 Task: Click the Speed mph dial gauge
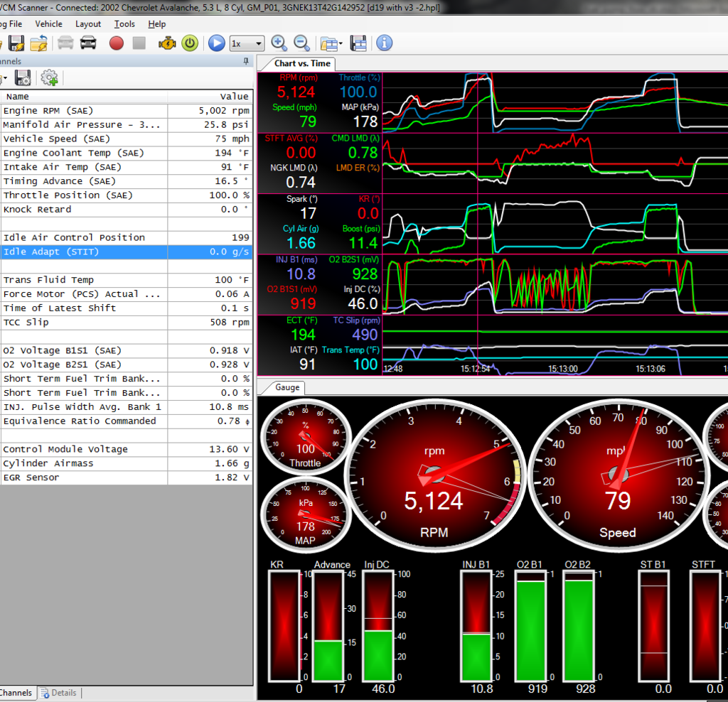click(618, 475)
